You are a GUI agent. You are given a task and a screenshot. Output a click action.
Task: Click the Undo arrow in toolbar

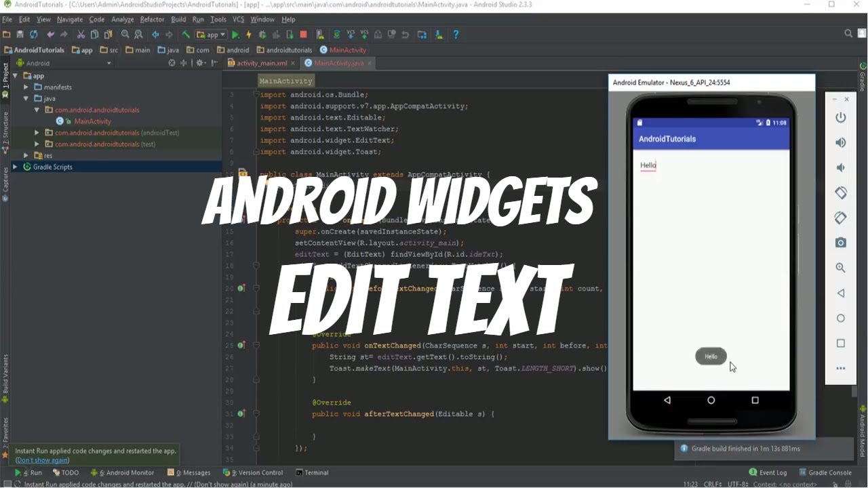coord(50,35)
